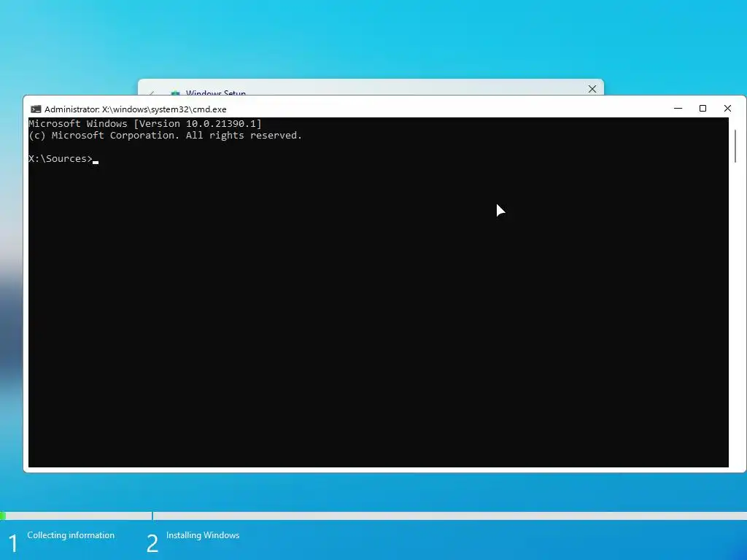Minimize the Administrator cmd.exe window
This screenshot has height=560, width=747.
click(678, 109)
